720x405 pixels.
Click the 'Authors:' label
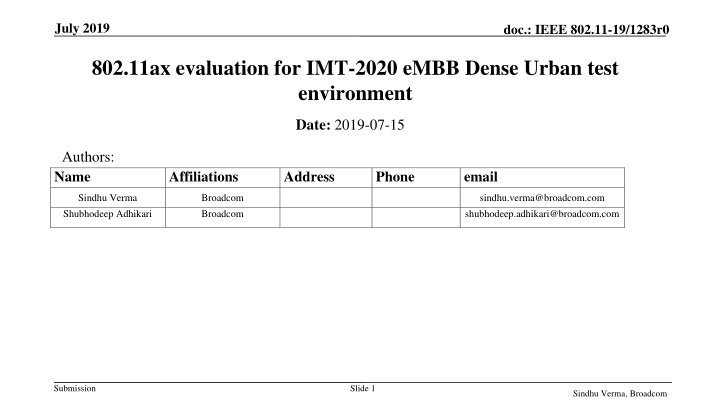(x=88, y=157)
